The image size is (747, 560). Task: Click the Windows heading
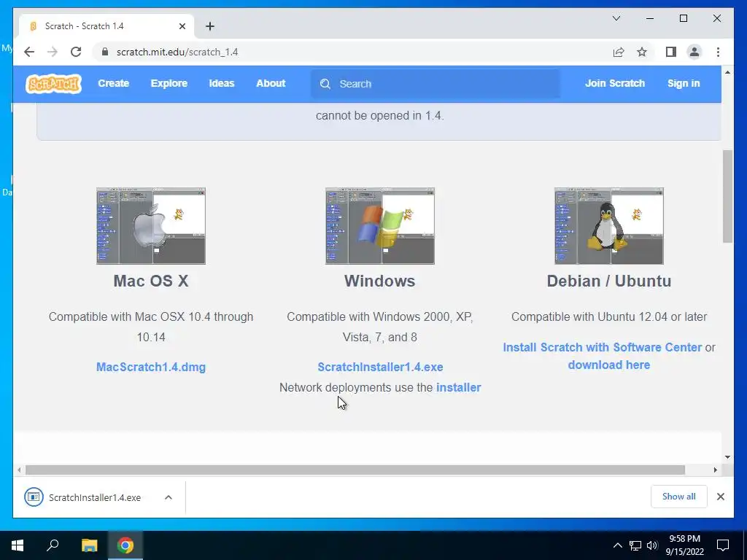(379, 281)
